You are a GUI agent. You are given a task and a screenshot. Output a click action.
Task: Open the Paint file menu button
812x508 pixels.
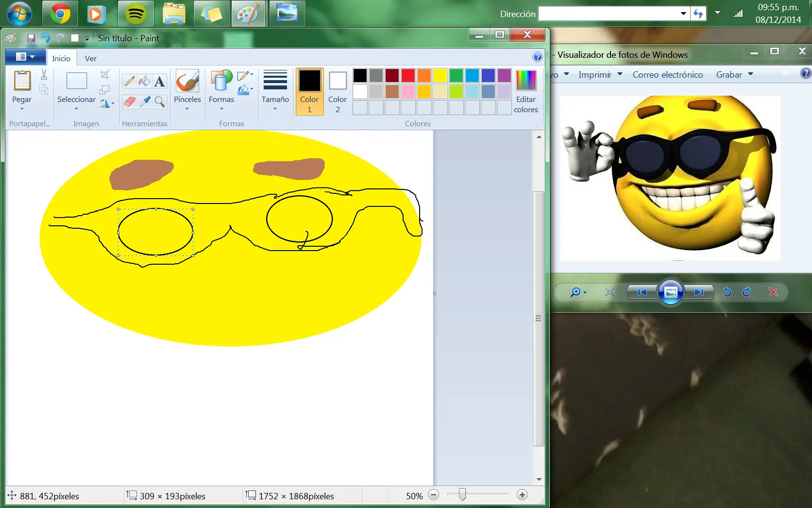coord(25,57)
